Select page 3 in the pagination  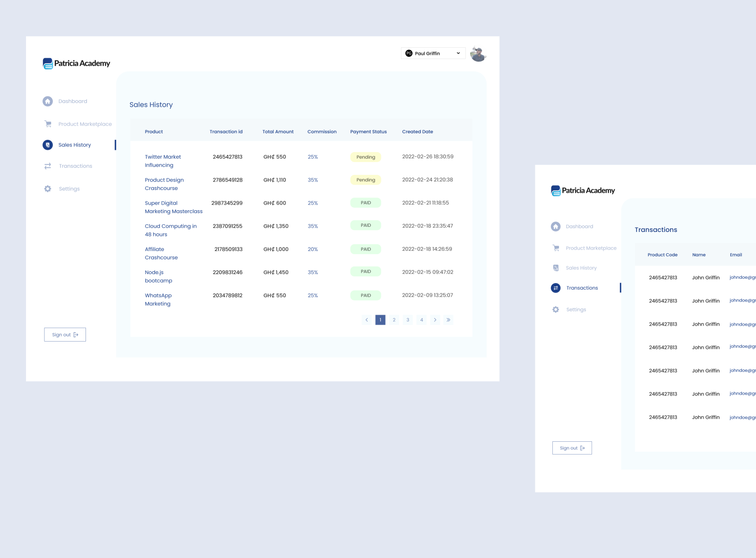[x=407, y=320]
